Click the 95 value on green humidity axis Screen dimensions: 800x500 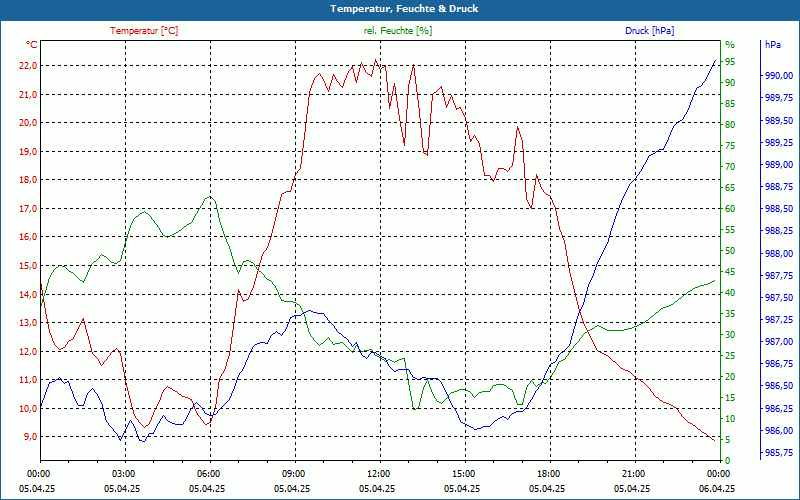730,62
